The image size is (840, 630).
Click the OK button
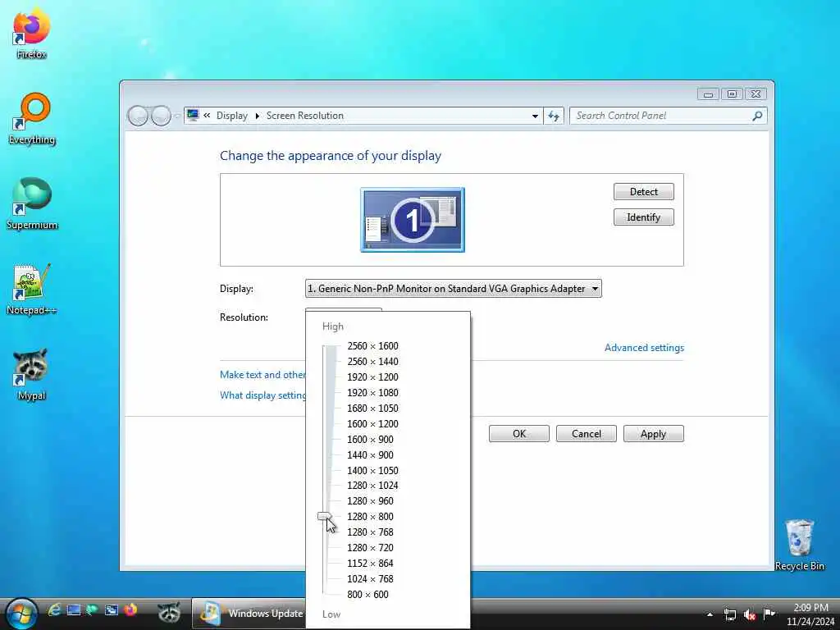519,434
